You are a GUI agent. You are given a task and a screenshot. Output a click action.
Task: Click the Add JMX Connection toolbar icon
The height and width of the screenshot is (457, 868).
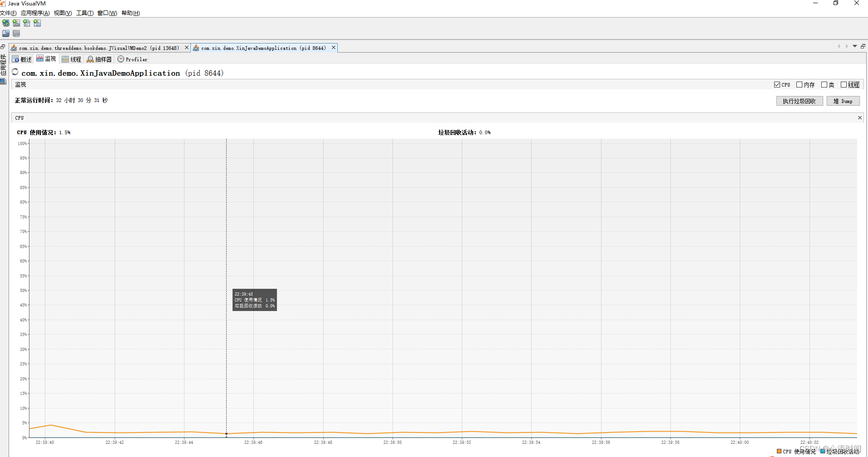(16, 23)
